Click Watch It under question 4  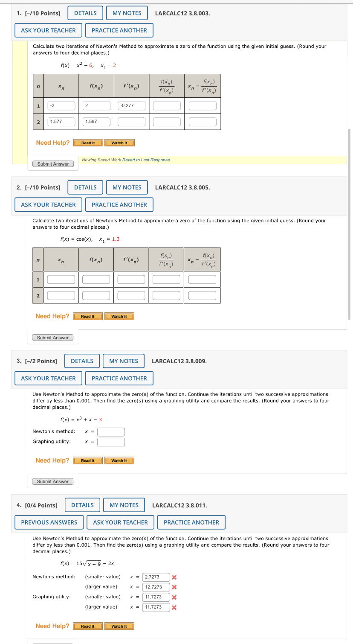(x=119, y=626)
